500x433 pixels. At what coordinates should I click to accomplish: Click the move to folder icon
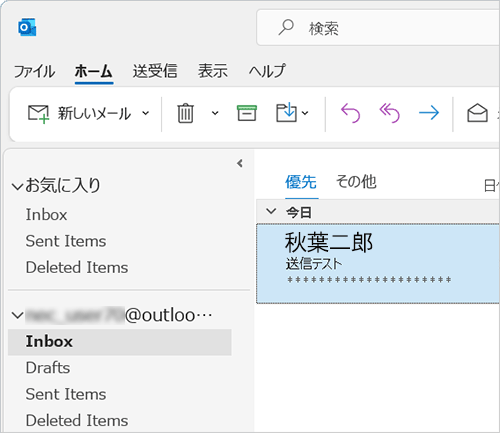(286, 113)
